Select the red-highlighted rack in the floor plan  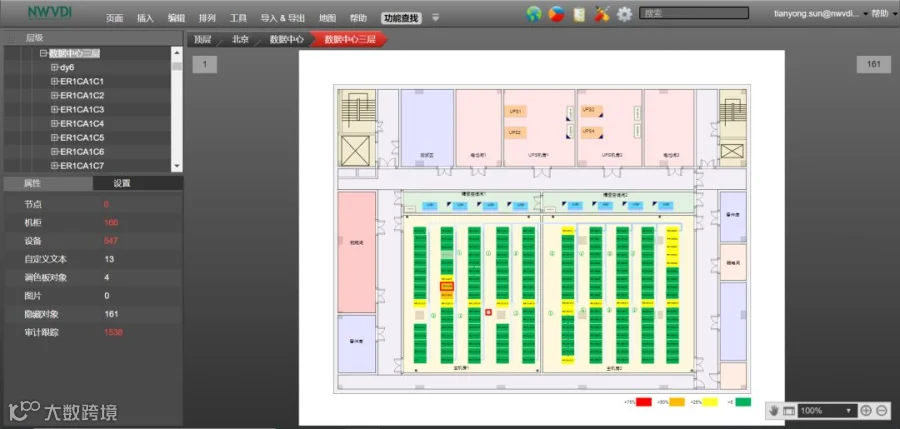pos(447,286)
